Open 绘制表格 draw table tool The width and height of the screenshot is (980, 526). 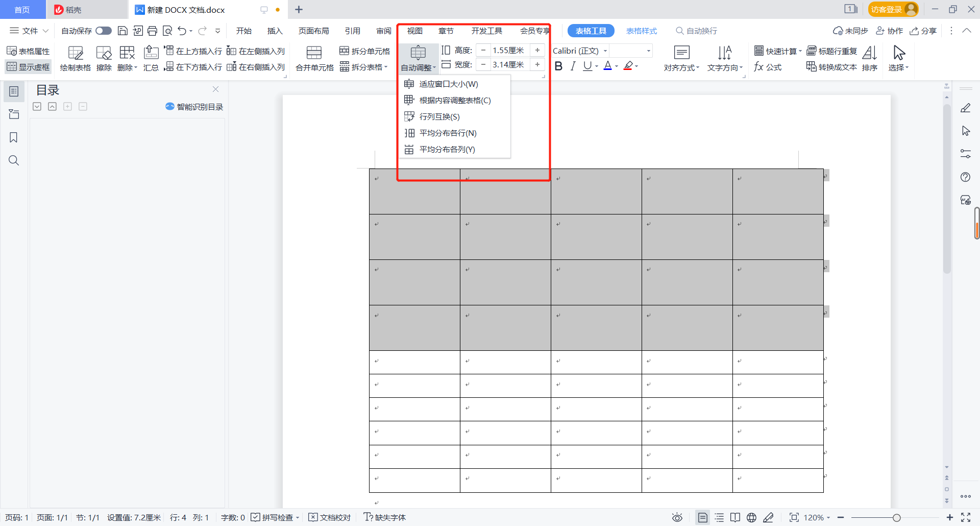pyautogui.click(x=75, y=59)
